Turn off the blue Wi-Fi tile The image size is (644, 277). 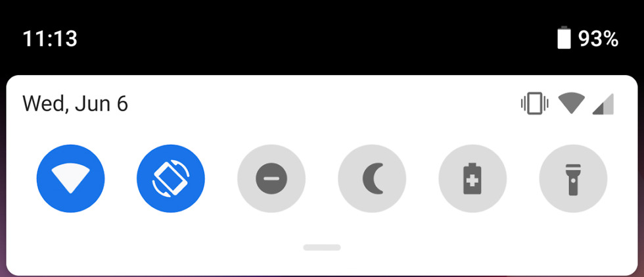pyautogui.click(x=71, y=178)
